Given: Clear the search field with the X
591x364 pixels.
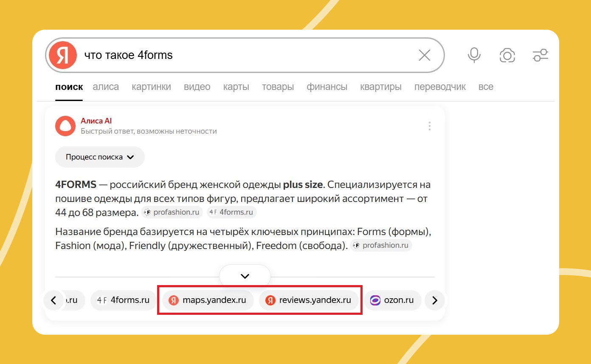Looking at the screenshot, I should tap(424, 55).
